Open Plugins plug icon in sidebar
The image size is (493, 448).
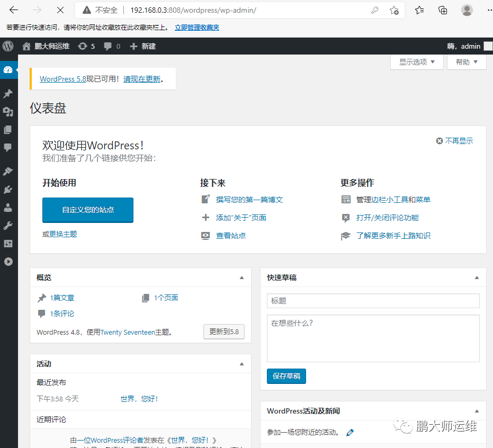tap(8, 190)
